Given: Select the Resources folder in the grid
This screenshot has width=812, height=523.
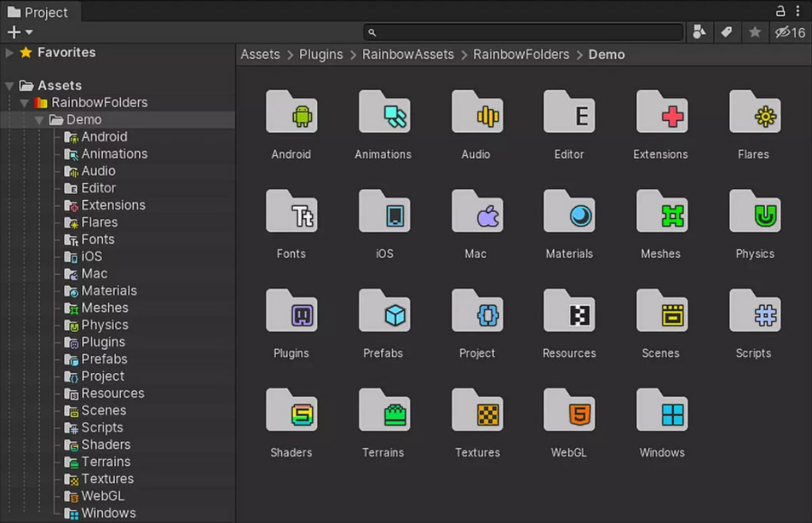Looking at the screenshot, I should click(569, 311).
